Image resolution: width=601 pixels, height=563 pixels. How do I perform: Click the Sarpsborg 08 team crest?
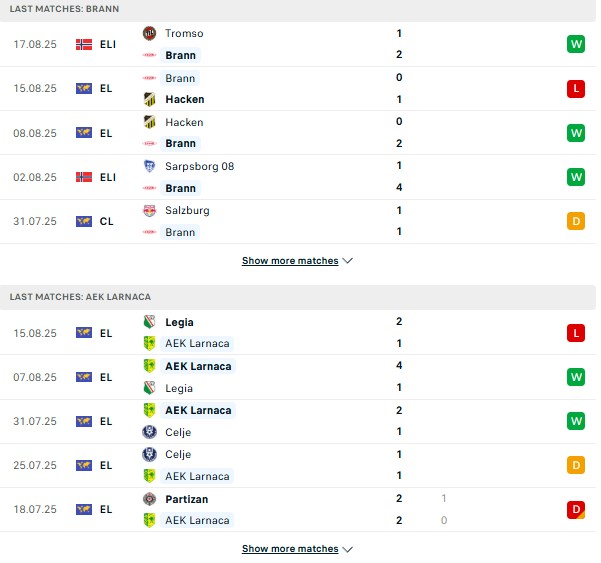click(149, 166)
